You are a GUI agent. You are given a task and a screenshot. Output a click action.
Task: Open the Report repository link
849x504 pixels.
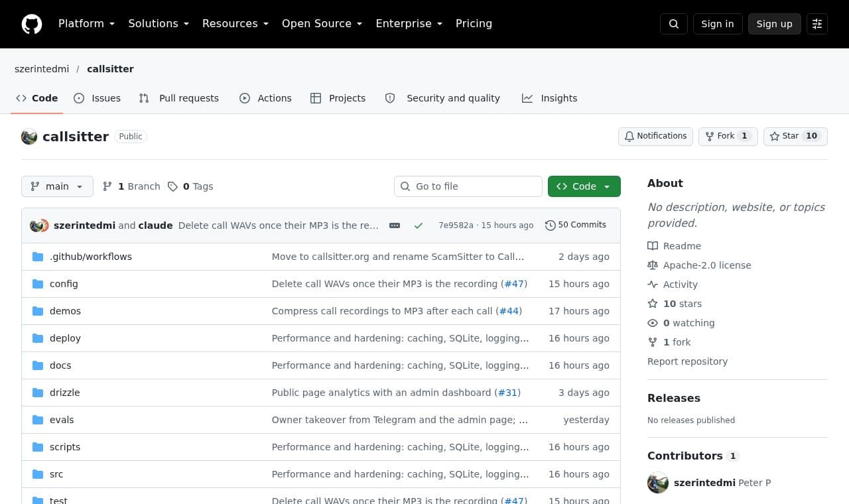point(687,361)
